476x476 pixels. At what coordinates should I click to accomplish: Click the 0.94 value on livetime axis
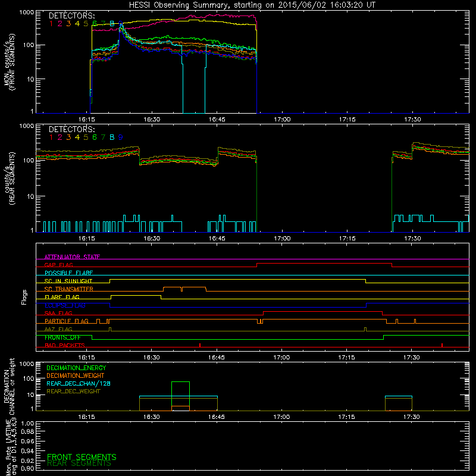pyautogui.click(x=27, y=451)
